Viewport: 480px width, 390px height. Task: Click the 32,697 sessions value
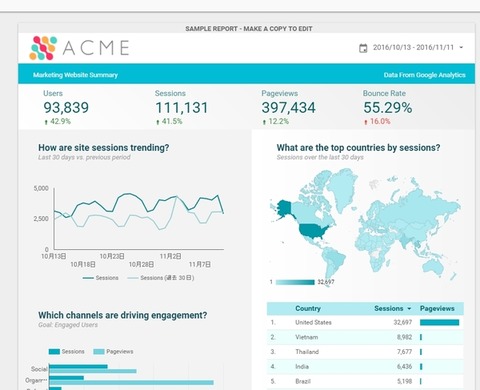point(403,322)
